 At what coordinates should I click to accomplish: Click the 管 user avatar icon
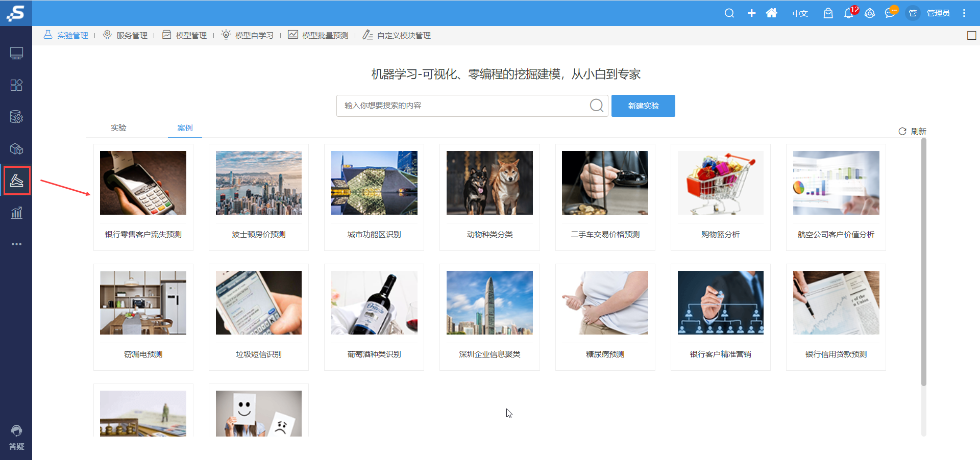pyautogui.click(x=913, y=13)
